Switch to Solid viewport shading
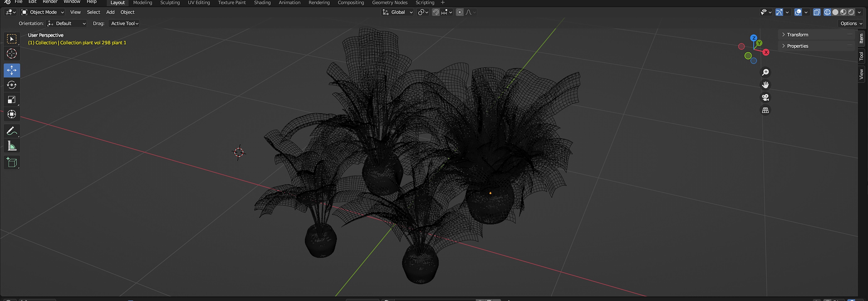Screen dimensions: 868x301 pyautogui.click(x=835, y=12)
